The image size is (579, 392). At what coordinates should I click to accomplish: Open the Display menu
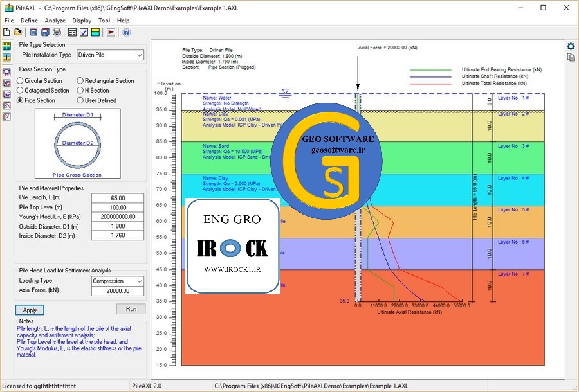coord(82,21)
